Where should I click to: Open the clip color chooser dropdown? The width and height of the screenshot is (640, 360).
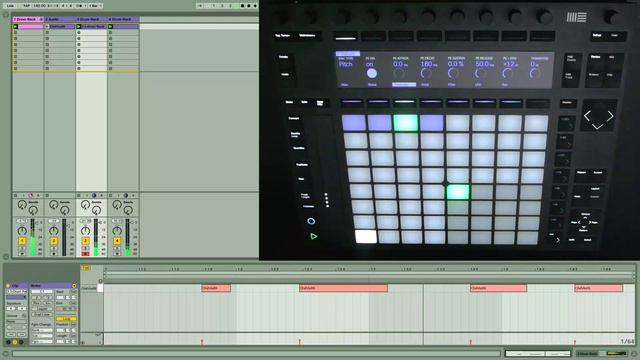(x=16, y=298)
